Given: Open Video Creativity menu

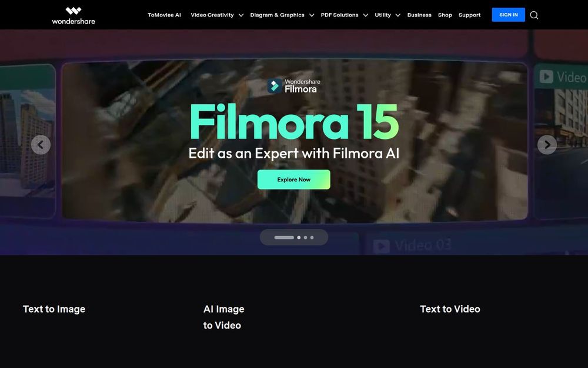Looking at the screenshot, I should coord(212,15).
